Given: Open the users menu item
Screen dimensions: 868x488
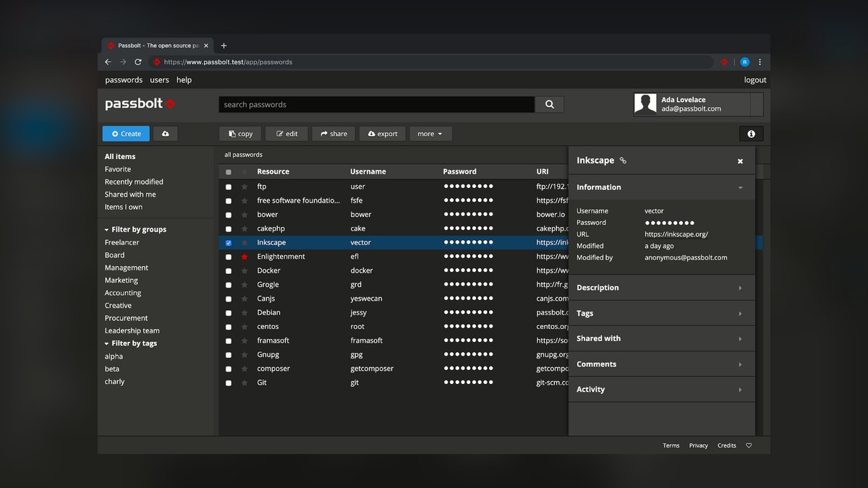Looking at the screenshot, I should click(x=159, y=80).
